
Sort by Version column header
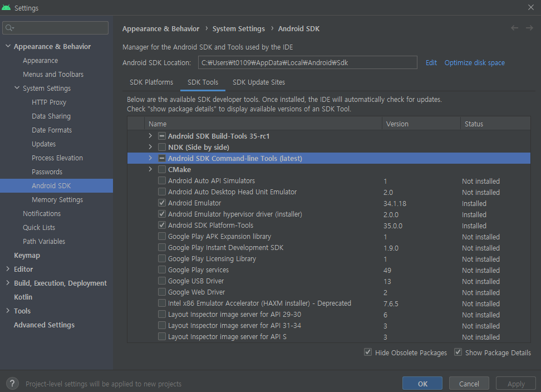421,124
